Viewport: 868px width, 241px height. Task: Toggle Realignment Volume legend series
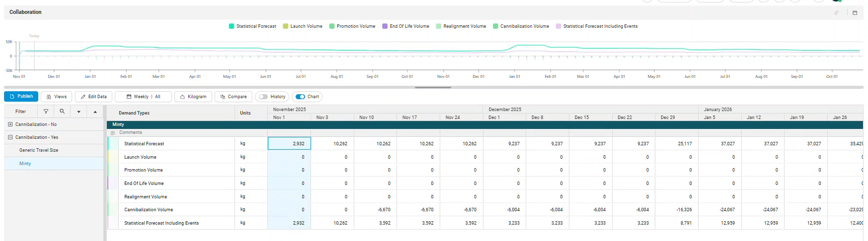pos(461,26)
